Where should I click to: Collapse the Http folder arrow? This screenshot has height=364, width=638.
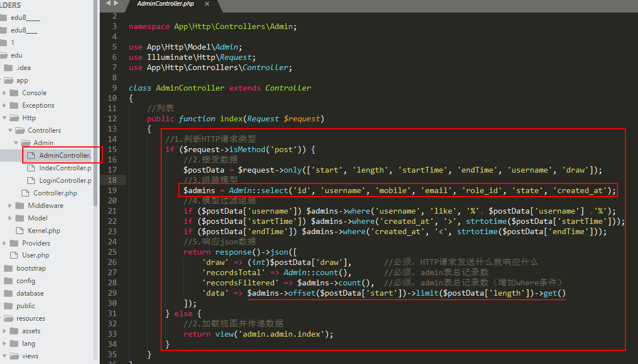click(5, 118)
